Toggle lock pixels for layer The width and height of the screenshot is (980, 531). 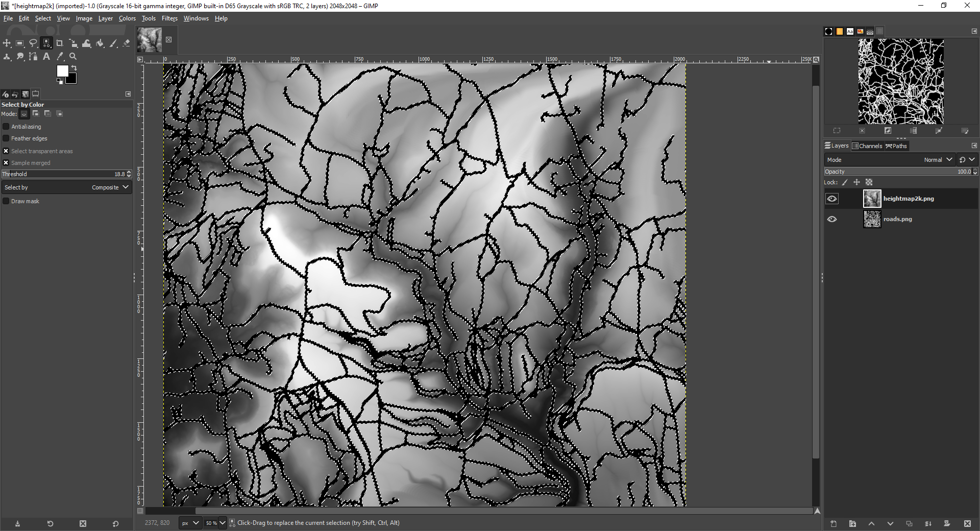click(845, 182)
